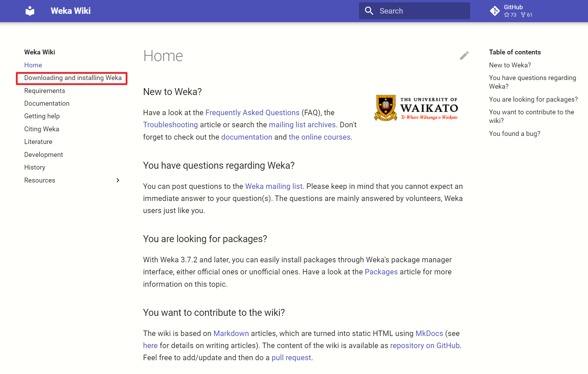Click the Weka Wiki book logo icon
The height and width of the screenshot is (374, 588).
coord(30,11)
